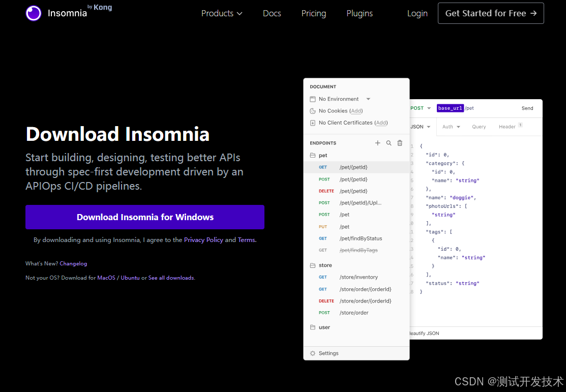Select DELETE /pet/{petId} endpoint

point(356,191)
